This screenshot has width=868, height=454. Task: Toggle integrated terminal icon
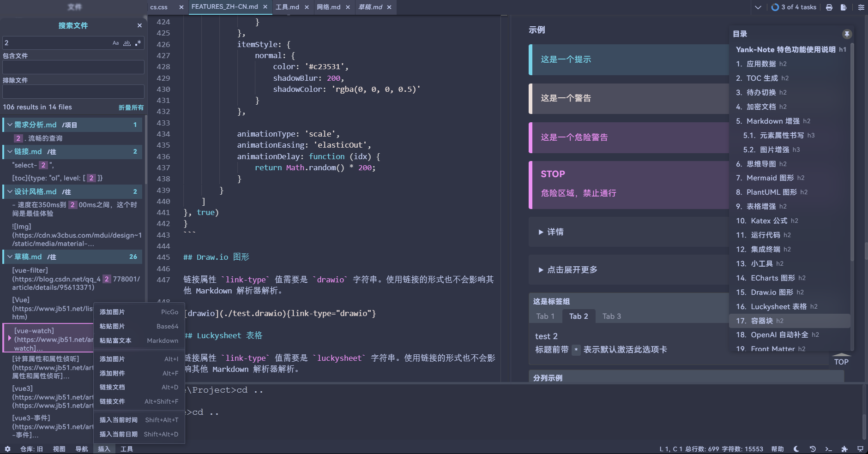828,449
